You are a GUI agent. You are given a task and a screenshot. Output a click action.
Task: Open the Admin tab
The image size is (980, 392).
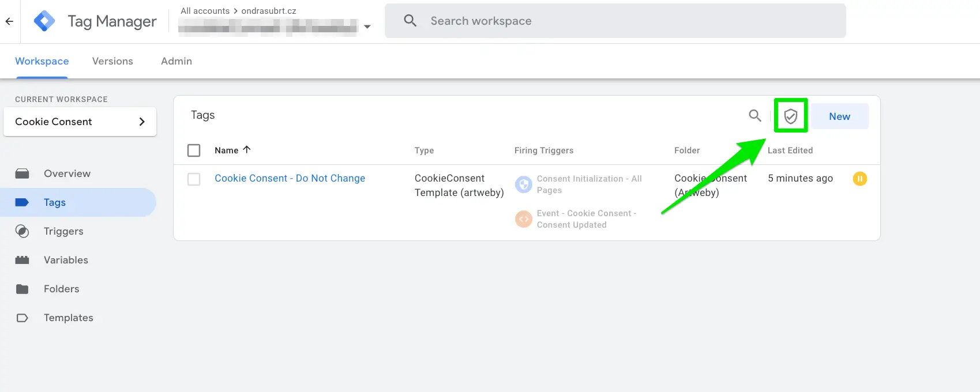tap(177, 61)
